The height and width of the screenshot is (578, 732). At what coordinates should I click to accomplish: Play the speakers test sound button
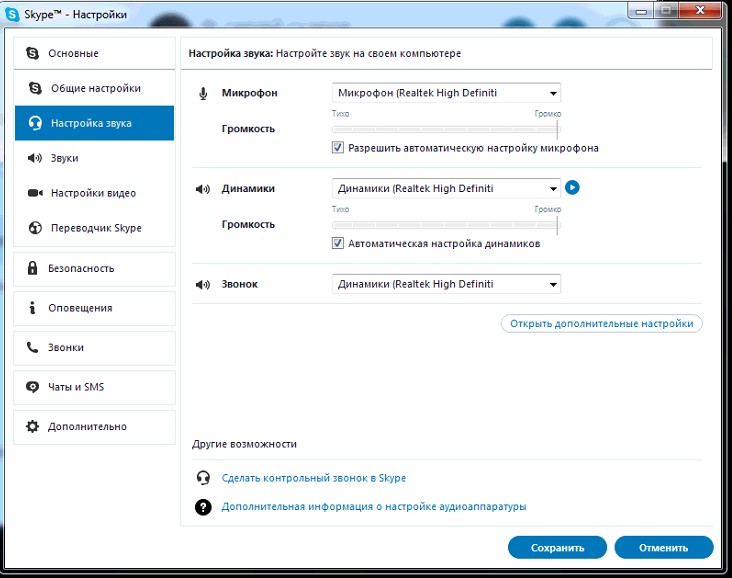tap(572, 188)
